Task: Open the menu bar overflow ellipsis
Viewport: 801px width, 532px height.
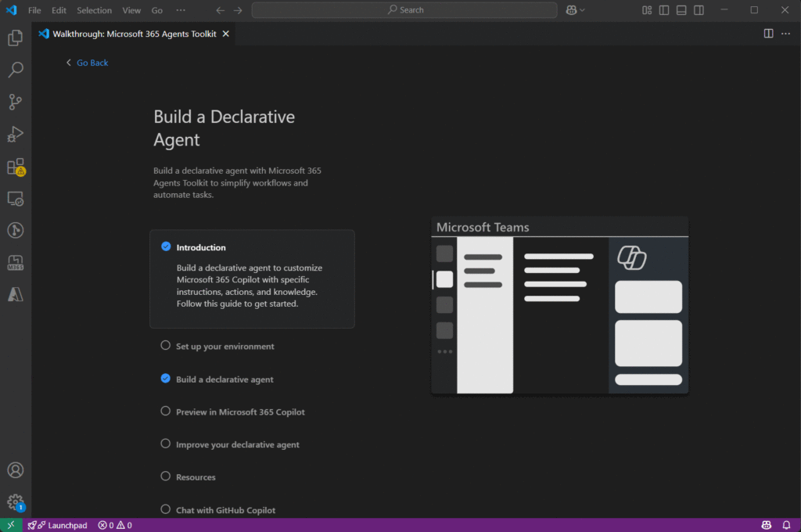Action: 181,10
